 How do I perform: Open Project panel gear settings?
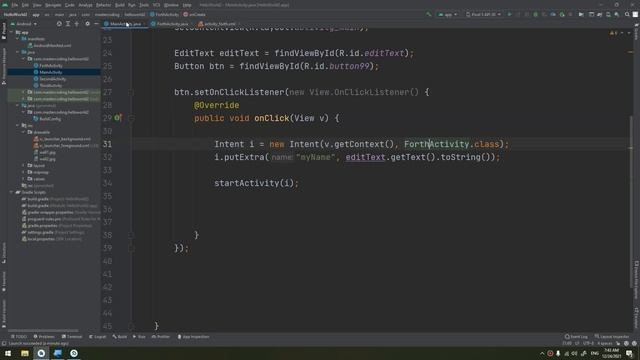pos(87,24)
